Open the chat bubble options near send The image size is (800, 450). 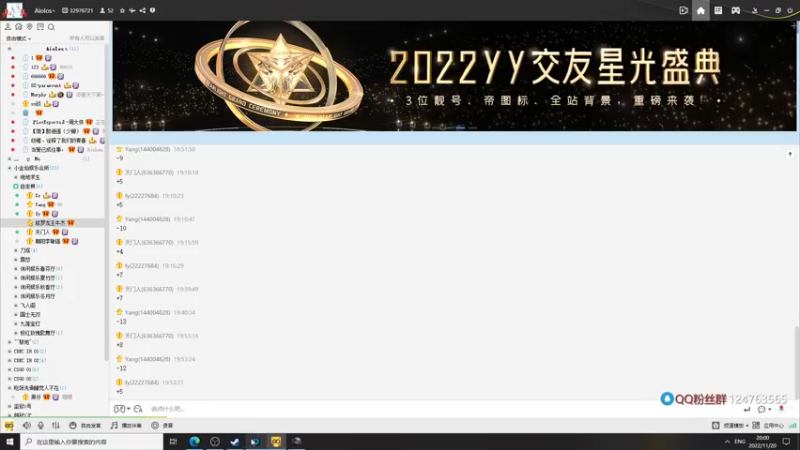point(762,409)
